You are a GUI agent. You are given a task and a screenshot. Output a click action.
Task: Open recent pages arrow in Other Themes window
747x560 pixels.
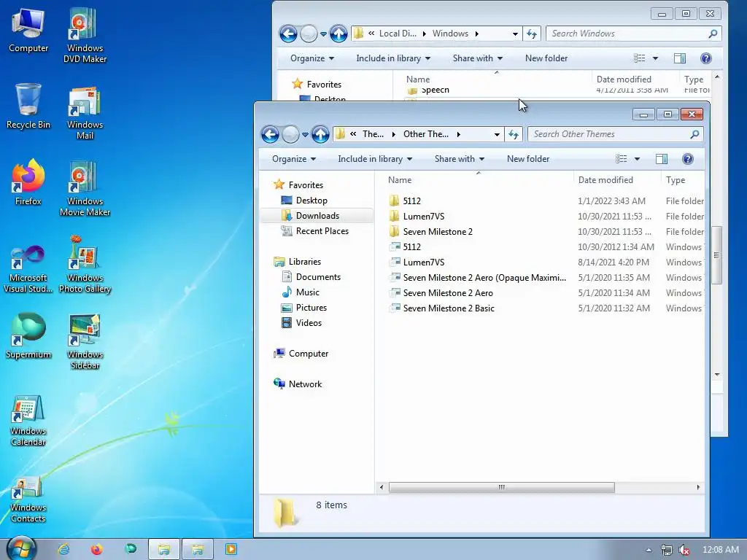coord(306,135)
